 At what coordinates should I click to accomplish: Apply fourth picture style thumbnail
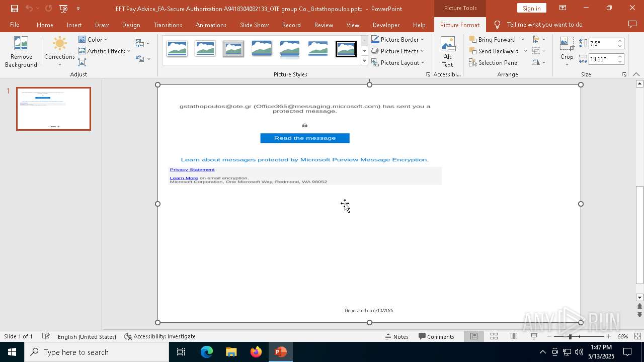(x=262, y=49)
